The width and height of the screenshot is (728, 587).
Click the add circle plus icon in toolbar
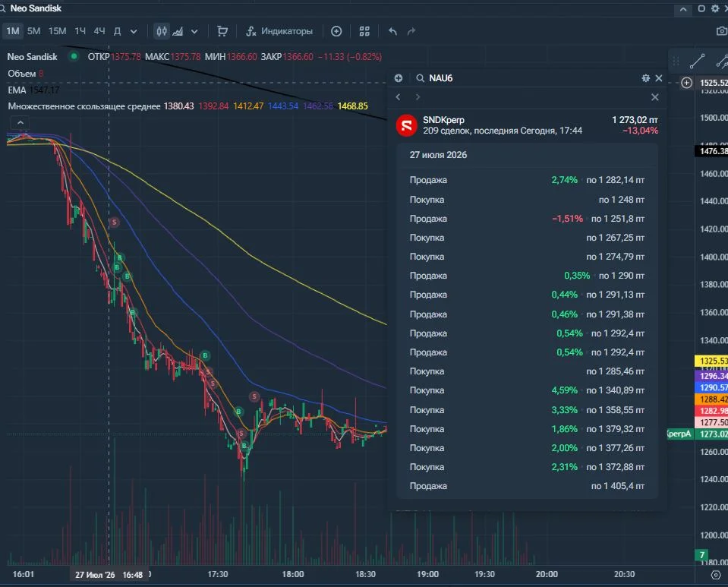click(x=336, y=31)
